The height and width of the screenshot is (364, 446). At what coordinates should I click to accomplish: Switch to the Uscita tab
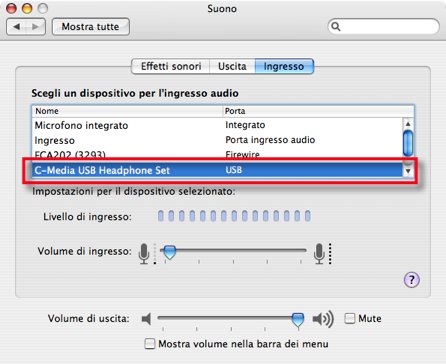tap(232, 66)
